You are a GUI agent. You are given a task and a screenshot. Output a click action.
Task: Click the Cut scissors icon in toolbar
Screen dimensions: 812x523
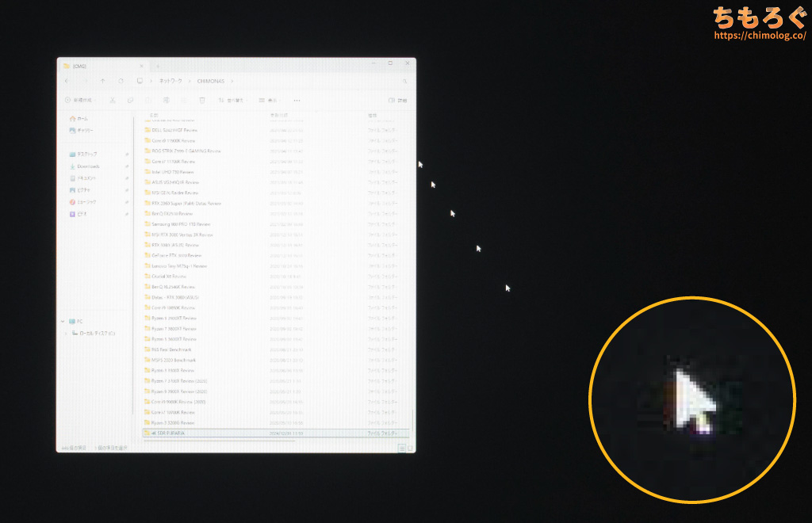113,101
